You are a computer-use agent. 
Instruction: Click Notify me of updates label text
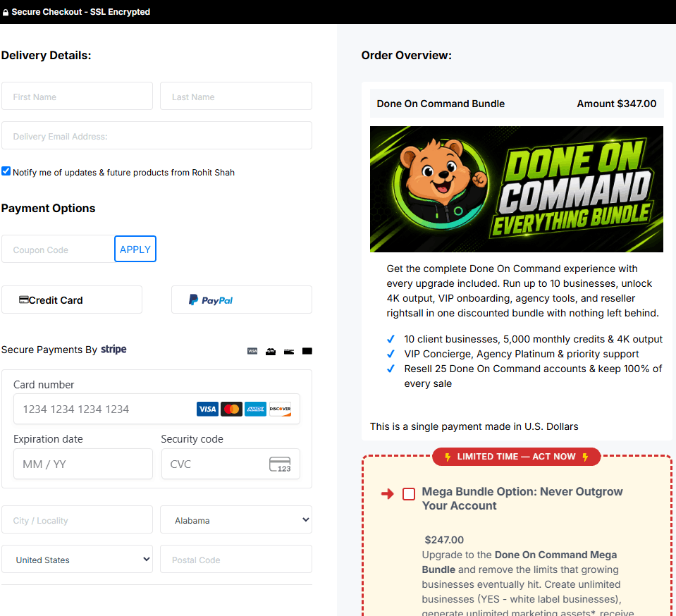click(x=124, y=173)
